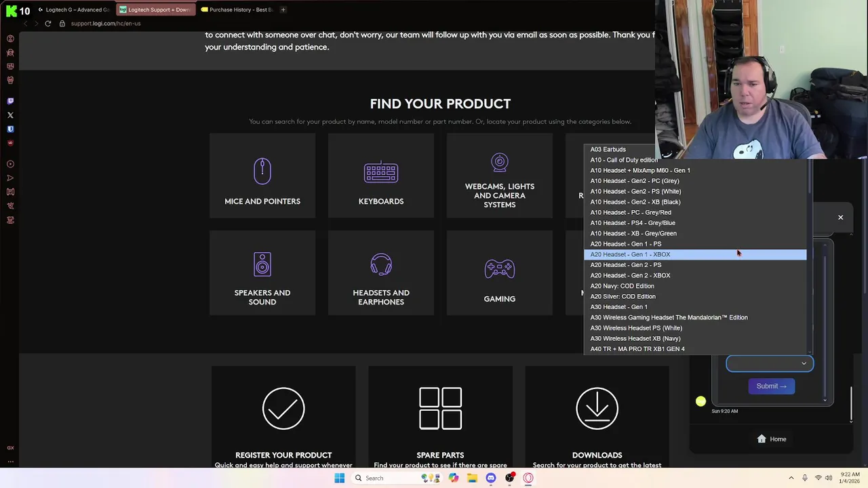
Task: Click the Submit button in chat widget
Action: point(771,386)
